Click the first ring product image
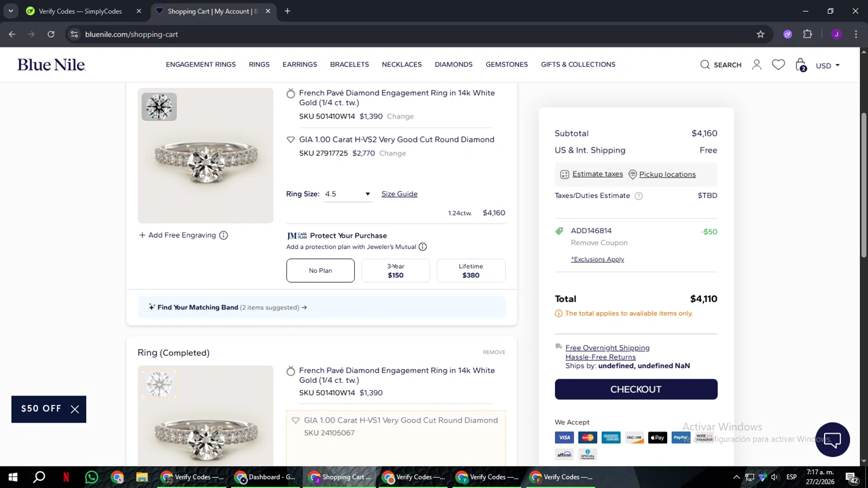This screenshot has height=488, width=868. (205, 156)
